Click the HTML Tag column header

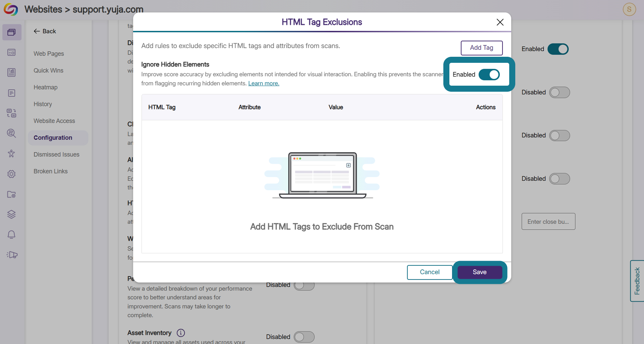pyautogui.click(x=162, y=107)
